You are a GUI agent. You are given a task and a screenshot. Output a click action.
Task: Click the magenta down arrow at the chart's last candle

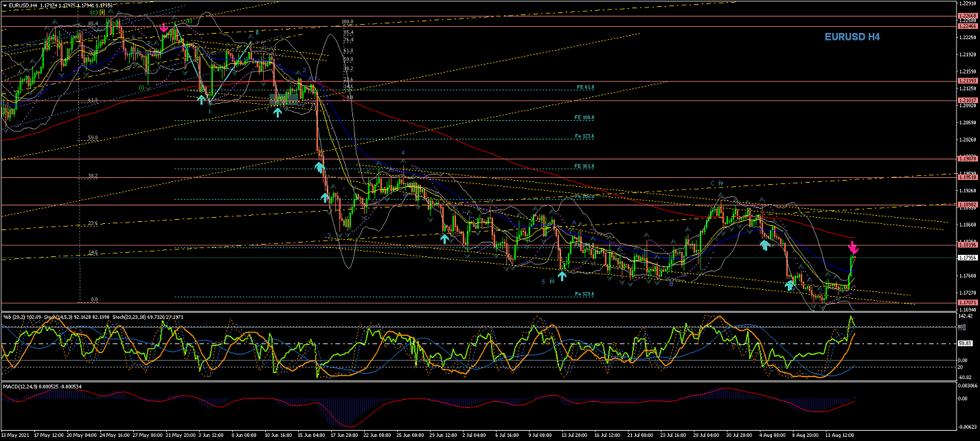[x=853, y=248]
